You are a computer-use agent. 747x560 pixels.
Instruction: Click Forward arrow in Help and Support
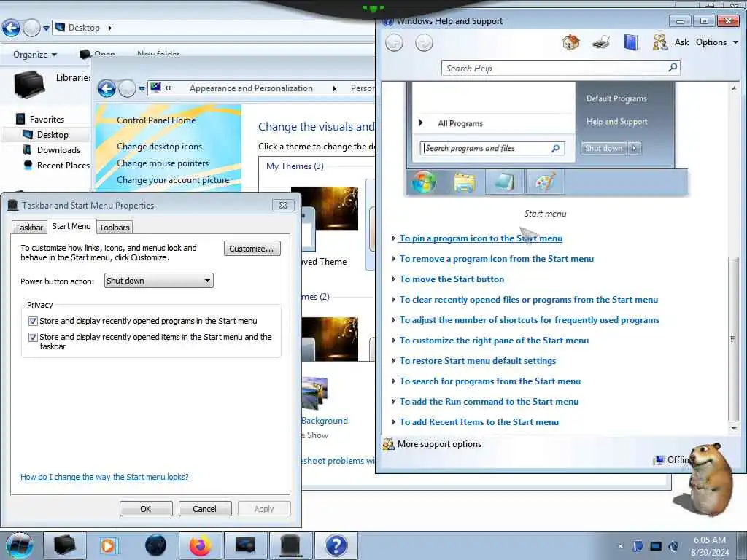pyautogui.click(x=424, y=43)
